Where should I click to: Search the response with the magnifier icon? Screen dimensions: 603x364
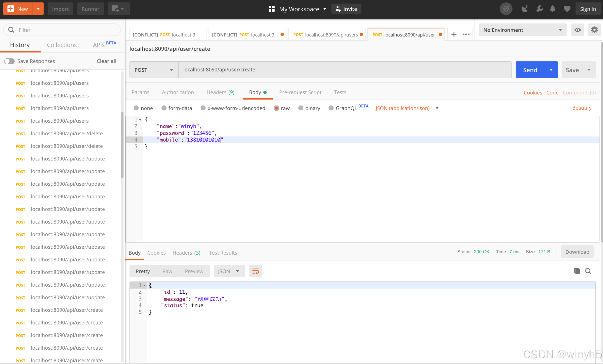pyautogui.click(x=588, y=271)
